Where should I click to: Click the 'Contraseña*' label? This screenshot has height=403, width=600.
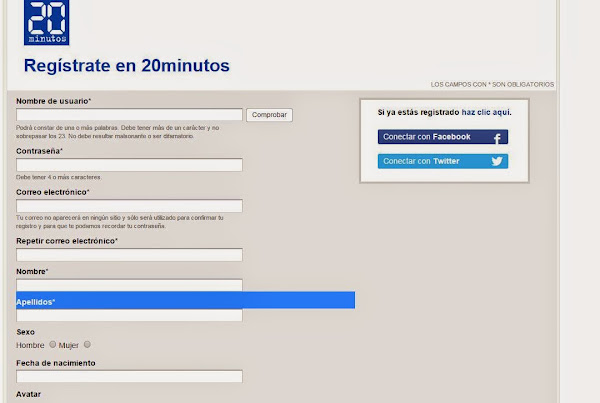coord(39,151)
